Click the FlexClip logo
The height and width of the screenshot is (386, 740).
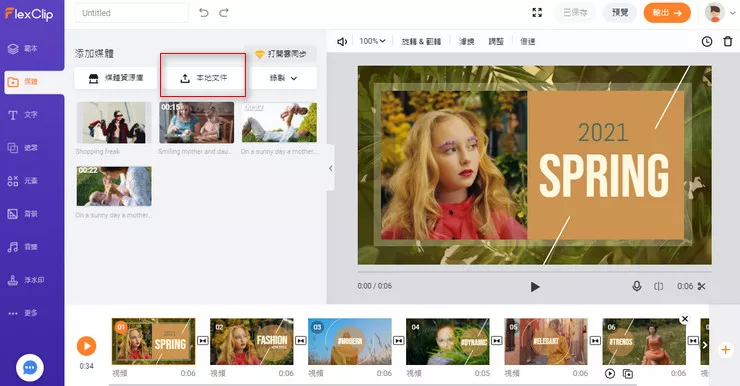29,14
